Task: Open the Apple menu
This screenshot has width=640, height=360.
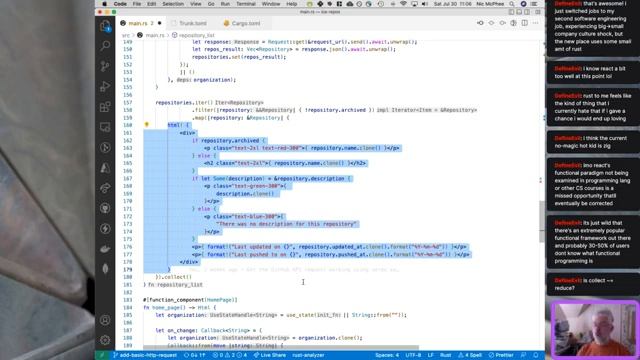Action: click(104, 4)
